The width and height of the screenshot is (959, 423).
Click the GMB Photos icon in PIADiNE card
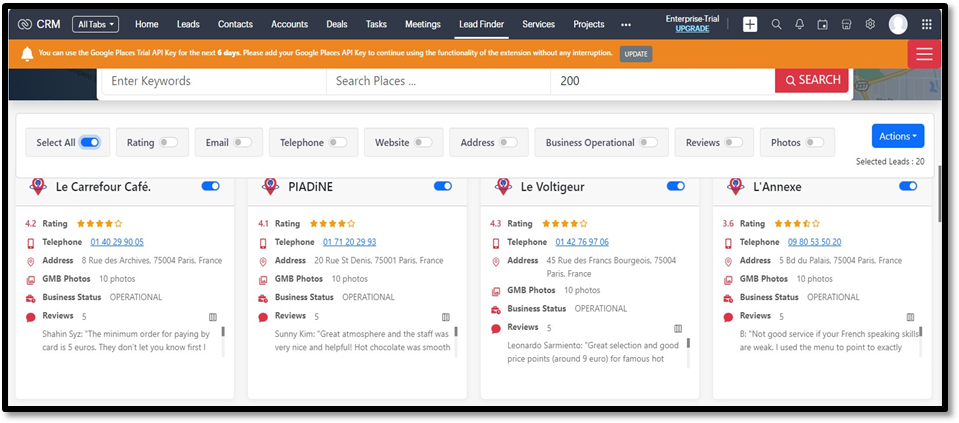click(263, 280)
